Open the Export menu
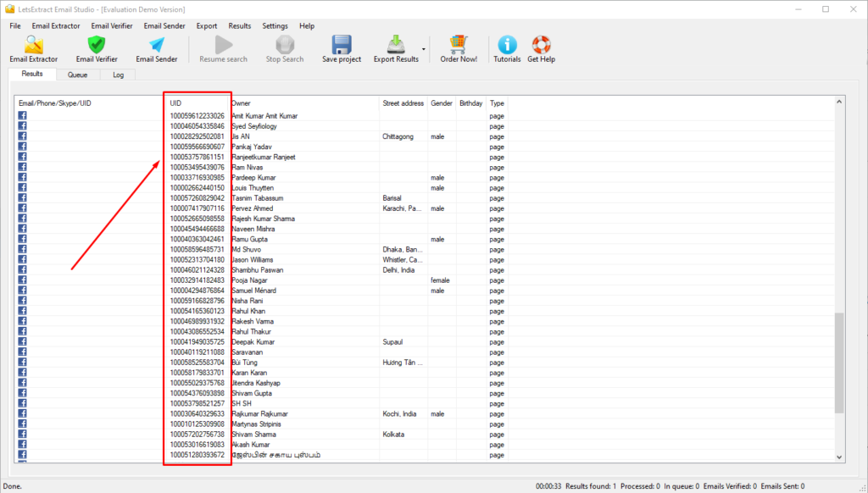 pos(207,26)
